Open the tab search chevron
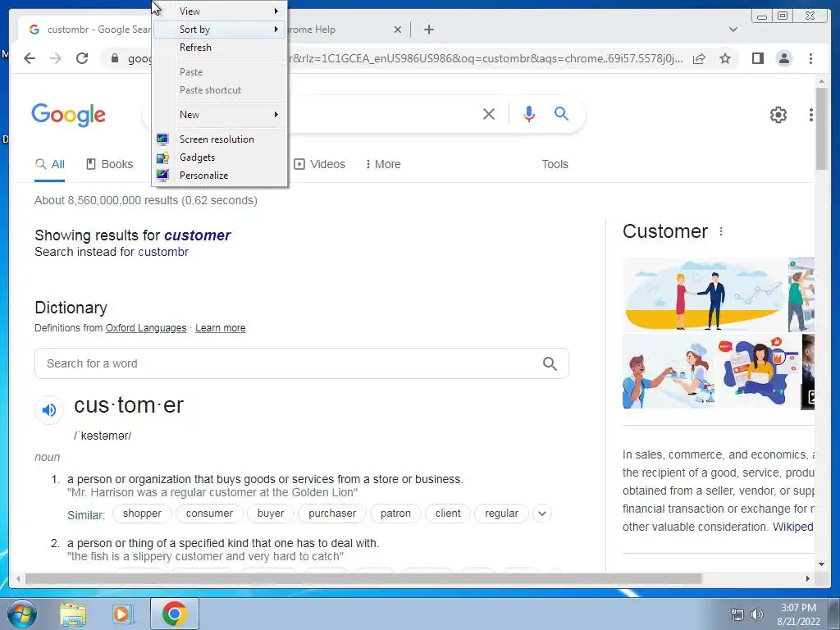Viewport: 840px width, 630px height. 733,30
